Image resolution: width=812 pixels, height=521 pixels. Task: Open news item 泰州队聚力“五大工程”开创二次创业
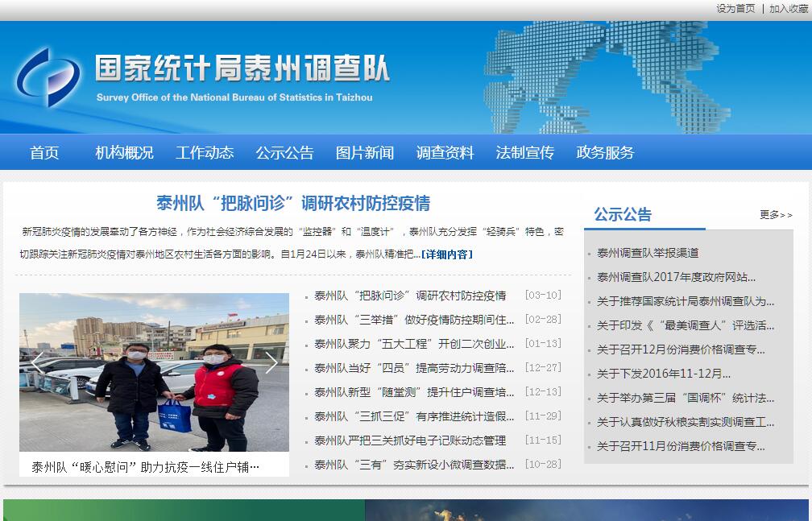[414, 344]
